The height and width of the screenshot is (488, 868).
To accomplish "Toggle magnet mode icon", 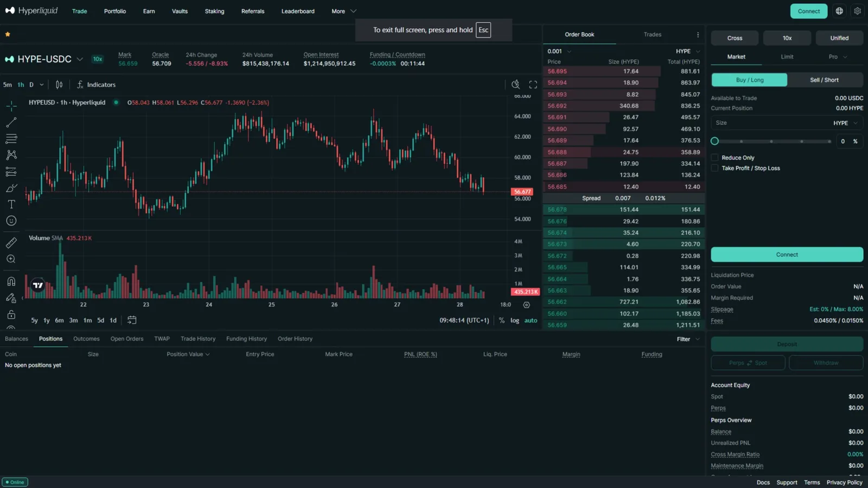I will tap(11, 281).
